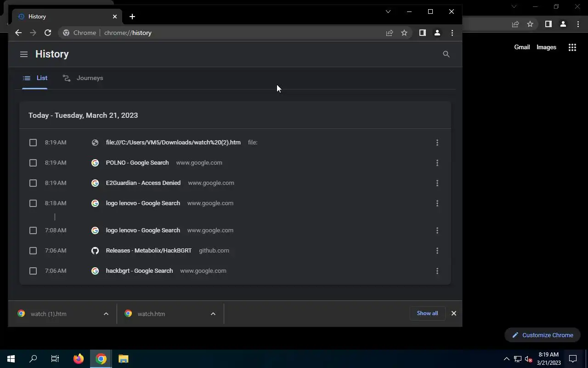Screen dimensions: 588x368
Task: Open actions menu for watch%20(2).htm entry
Action: (437, 143)
